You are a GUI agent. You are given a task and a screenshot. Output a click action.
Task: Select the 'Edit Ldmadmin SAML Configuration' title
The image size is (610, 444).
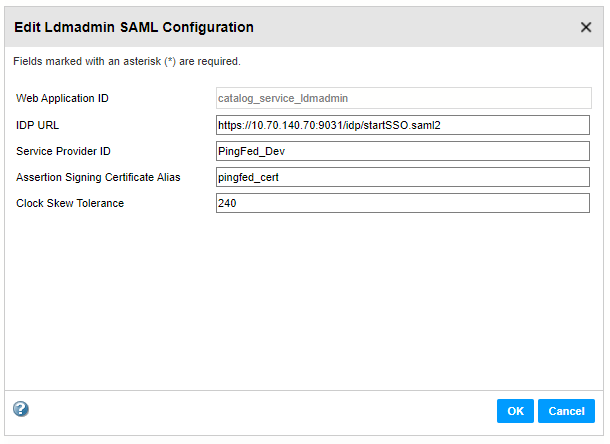pyautogui.click(x=134, y=27)
